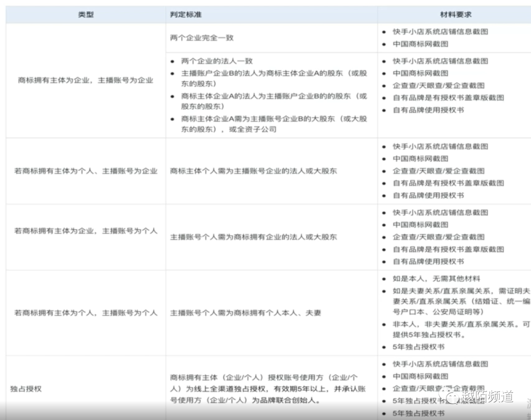Select the 若商标拥有主体为个人、主播账号为企业 type cell
The width and height of the screenshot is (531, 420).
pyautogui.click(x=86, y=171)
